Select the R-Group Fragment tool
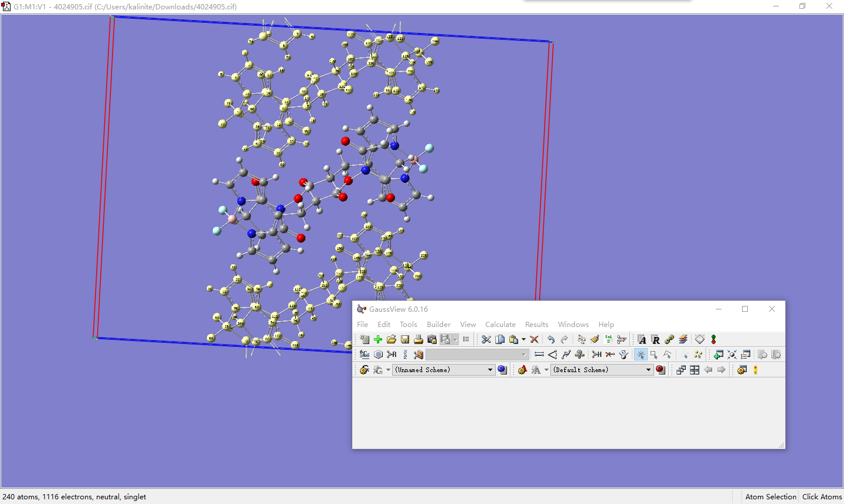The width and height of the screenshot is (844, 504). [391, 354]
